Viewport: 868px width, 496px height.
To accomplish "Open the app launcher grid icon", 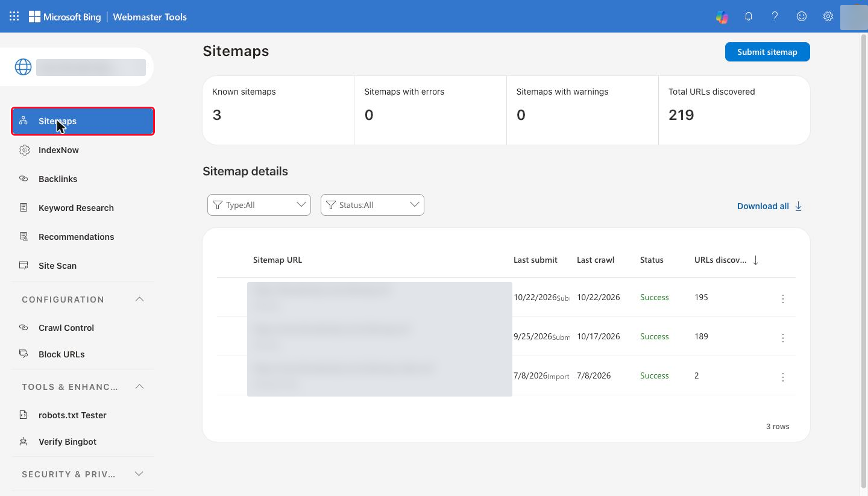I will pos(14,16).
